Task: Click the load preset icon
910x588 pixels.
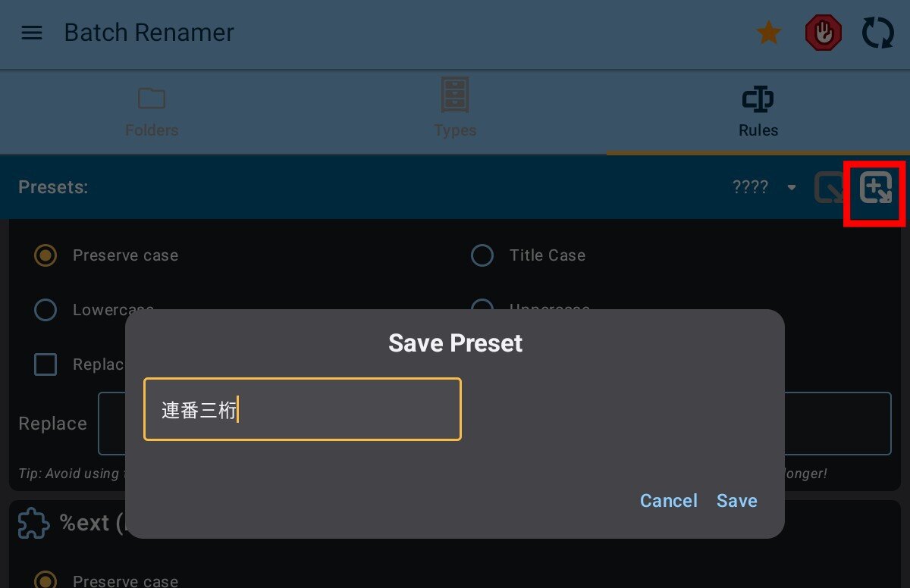Action: point(829,188)
